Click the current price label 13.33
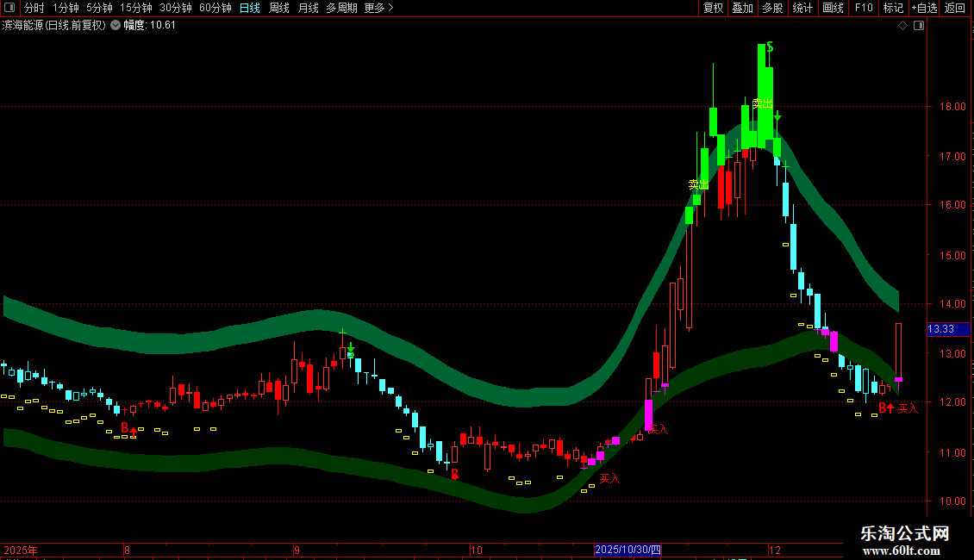This screenshot has height=560, width=974. (x=948, y=329)
